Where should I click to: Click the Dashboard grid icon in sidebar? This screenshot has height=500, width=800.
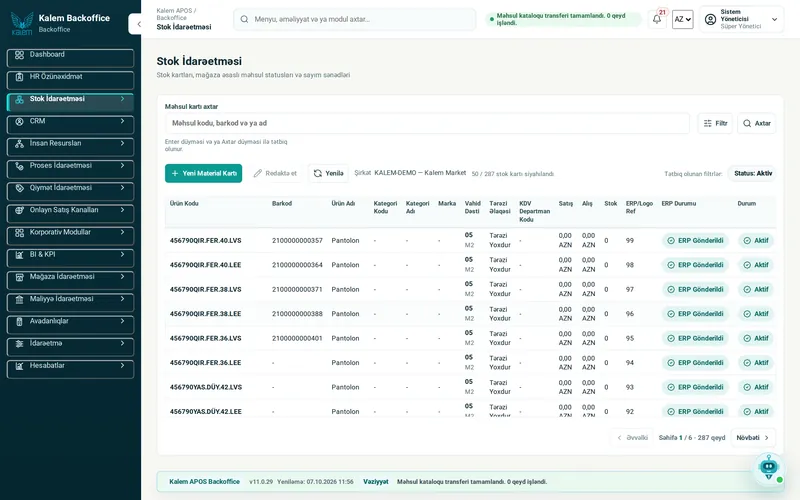pyautogui.click(x=19, y=55)
